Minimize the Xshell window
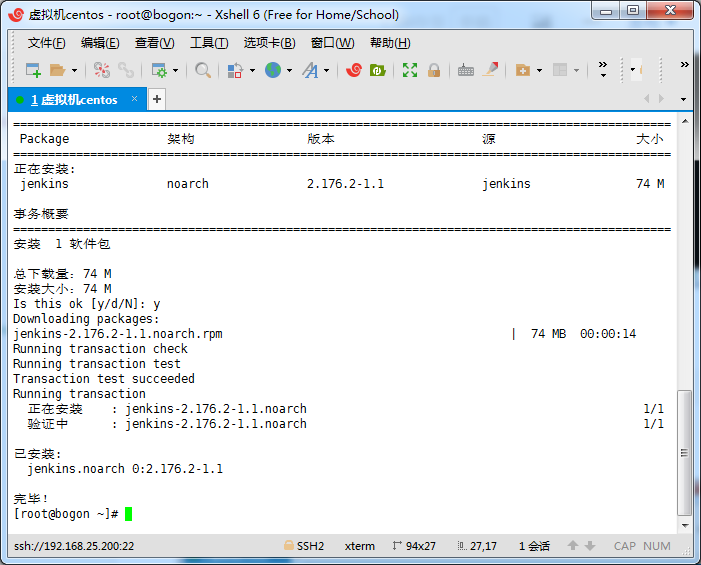Image resolution: width=701 pixels, height=565 pixels. pos(606,12)
